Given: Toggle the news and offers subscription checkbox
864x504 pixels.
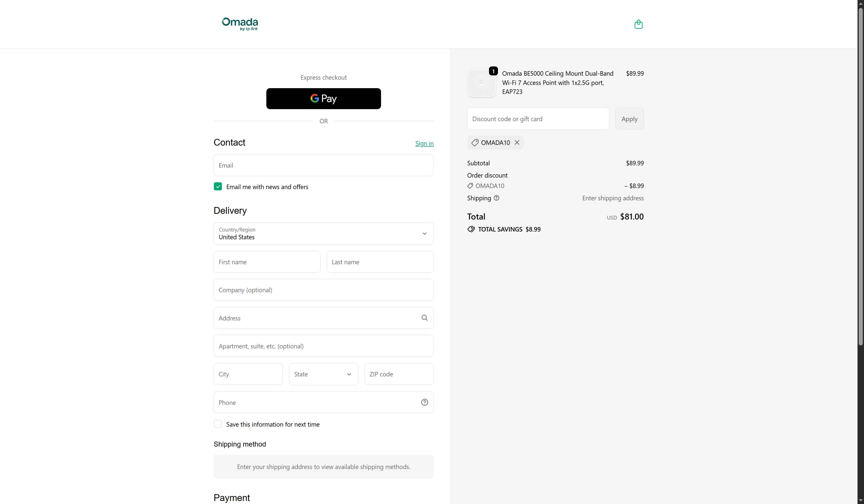Looking at the screenshot, I should [x=218, y=186].
